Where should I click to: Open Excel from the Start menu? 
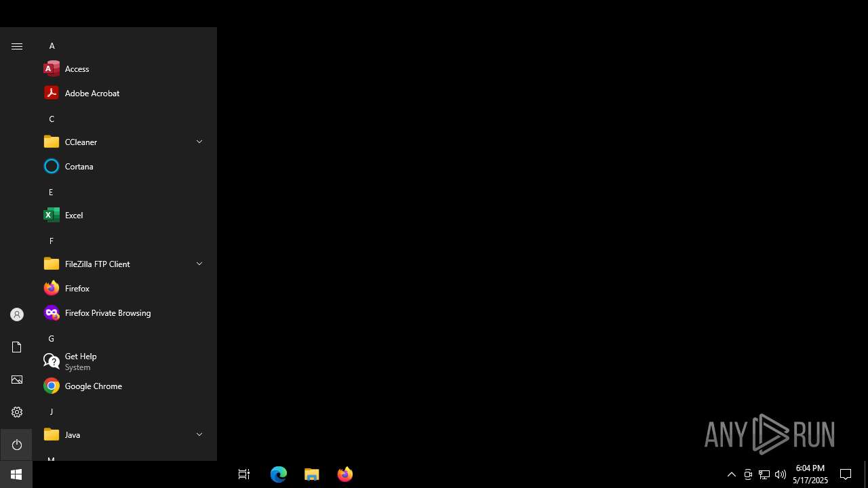(x=125, y=215)
